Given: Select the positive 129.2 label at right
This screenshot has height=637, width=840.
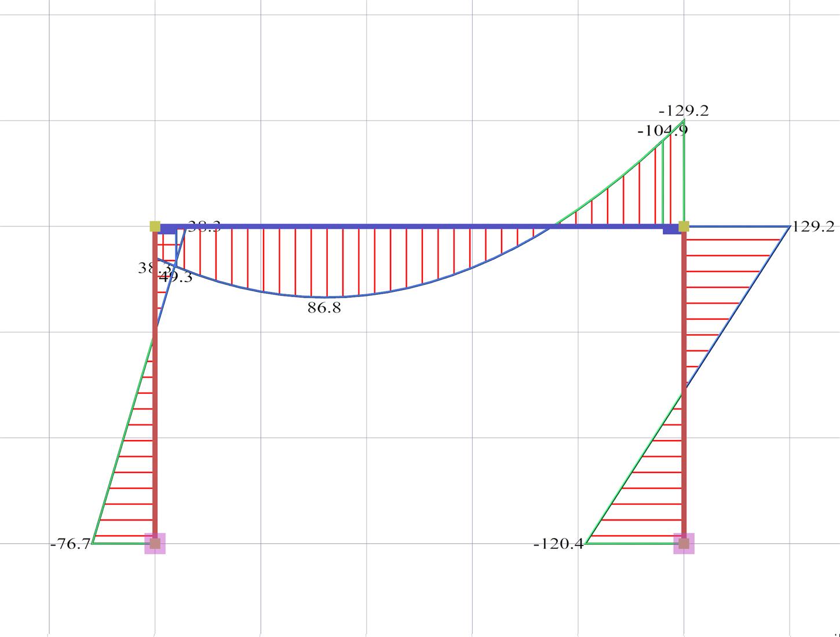Looking at the screenshot, I should (x=813, y=227).
